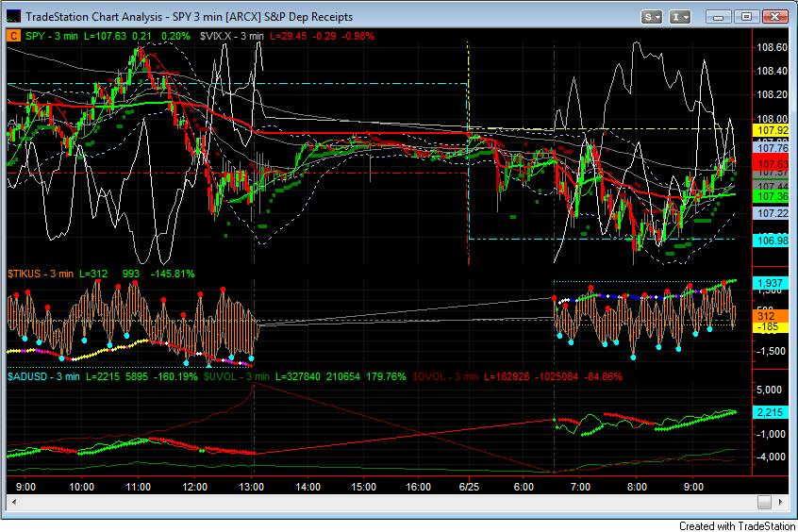Click the 13:00 time axis label
Viewport: 798px width, 532px height.
tap(252, 487)
